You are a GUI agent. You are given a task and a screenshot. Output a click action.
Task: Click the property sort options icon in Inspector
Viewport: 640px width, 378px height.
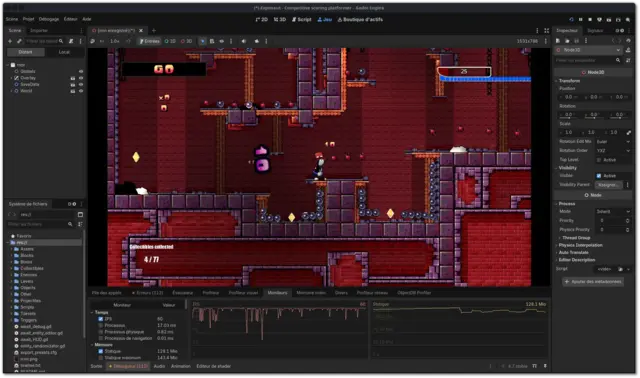tap(628, 60)
